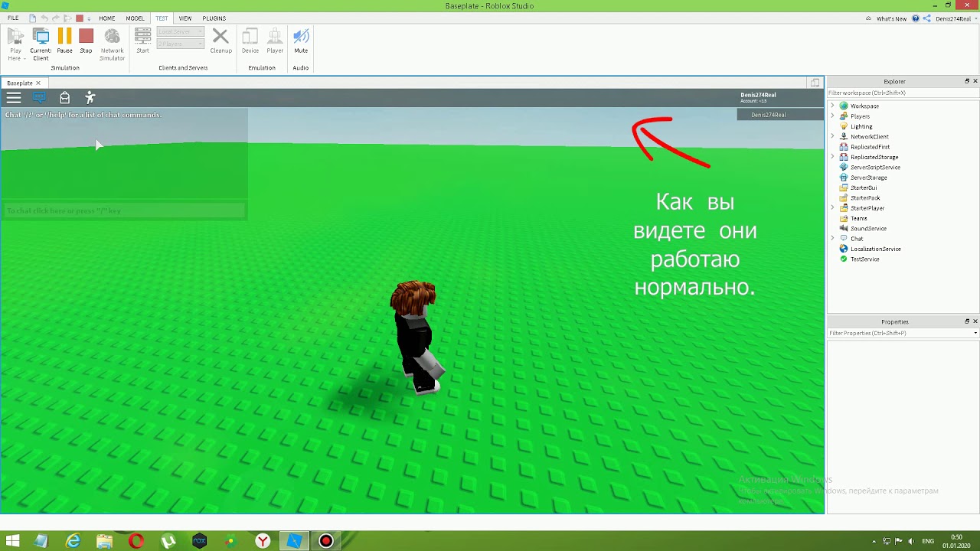
Task: Click the Redo arrow in quick access
Action: pyautogui.click(x=56, y=18)
